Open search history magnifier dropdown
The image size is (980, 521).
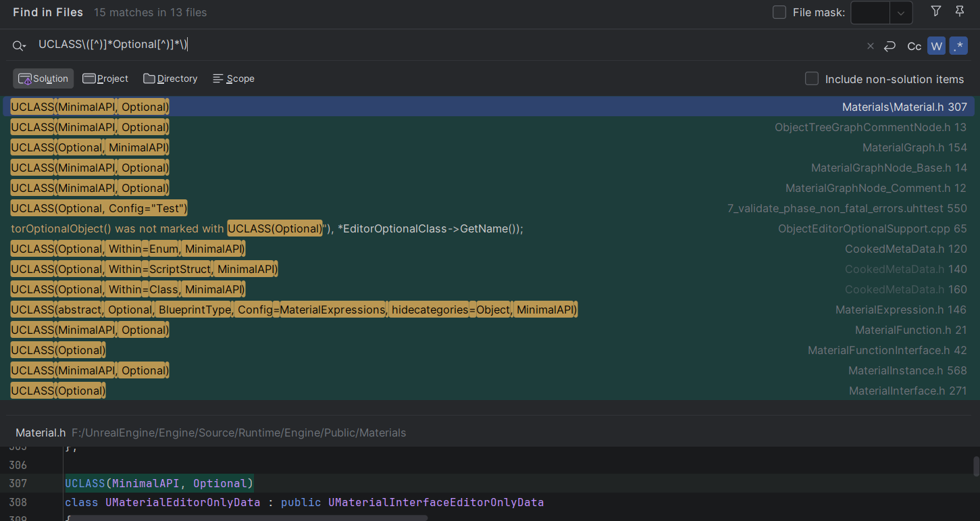point(19,45)
